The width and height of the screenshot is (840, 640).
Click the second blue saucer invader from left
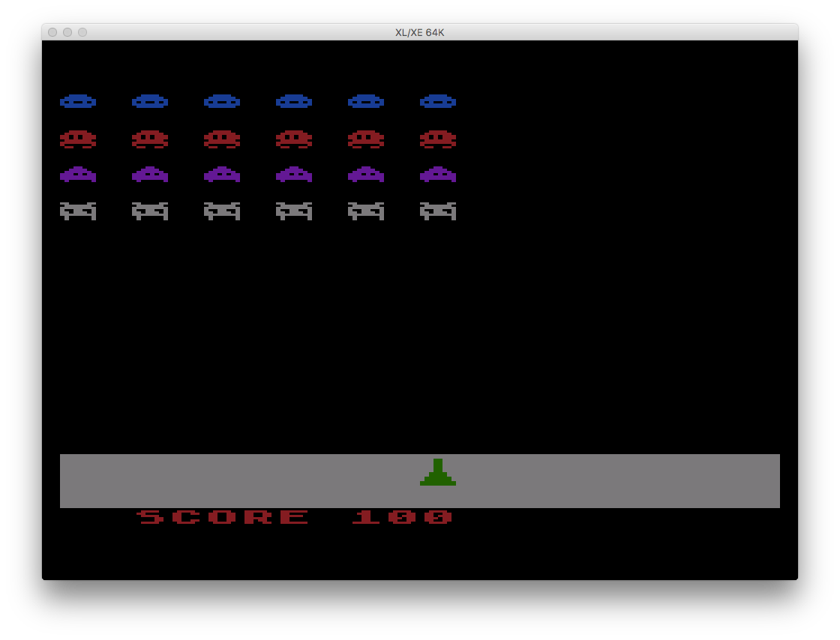pyautogui.click(x=150, y=101)
